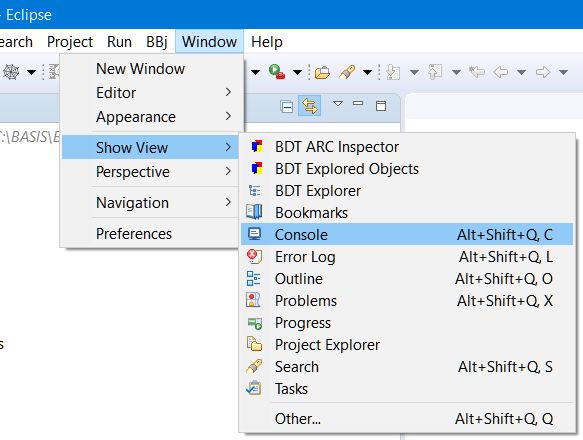583x440 pixels.
Task: Open the Project menu
Action: pyautogui.click(x=70, y=42)
